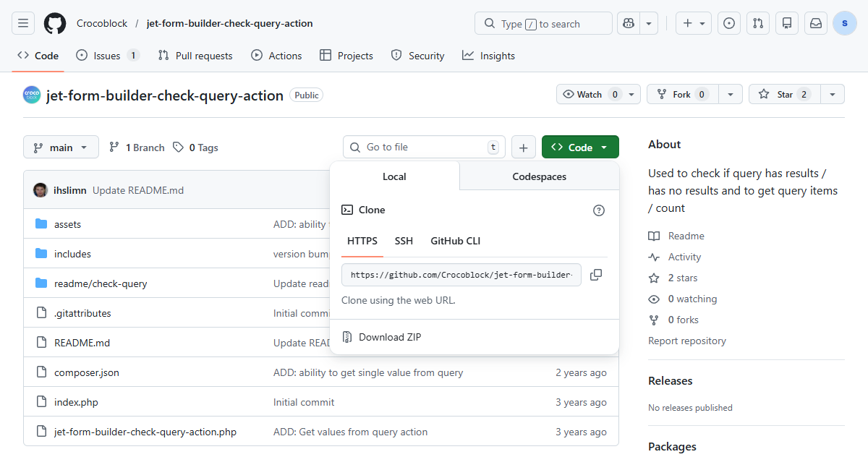
Task: Open commit 'ADD: ability to get single value from query'
Action: pos(368,372)
